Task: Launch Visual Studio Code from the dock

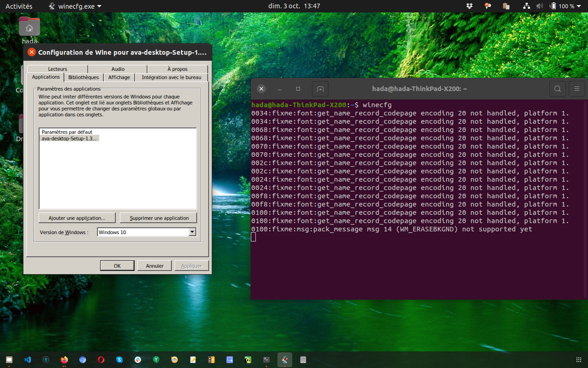Action: pos(28,360)
